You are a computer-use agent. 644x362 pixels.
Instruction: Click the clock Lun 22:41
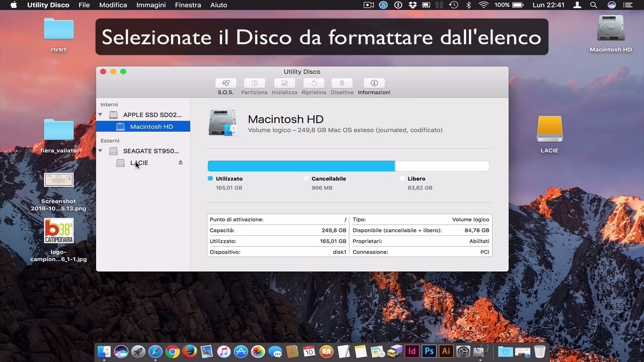tap(547, 5)
